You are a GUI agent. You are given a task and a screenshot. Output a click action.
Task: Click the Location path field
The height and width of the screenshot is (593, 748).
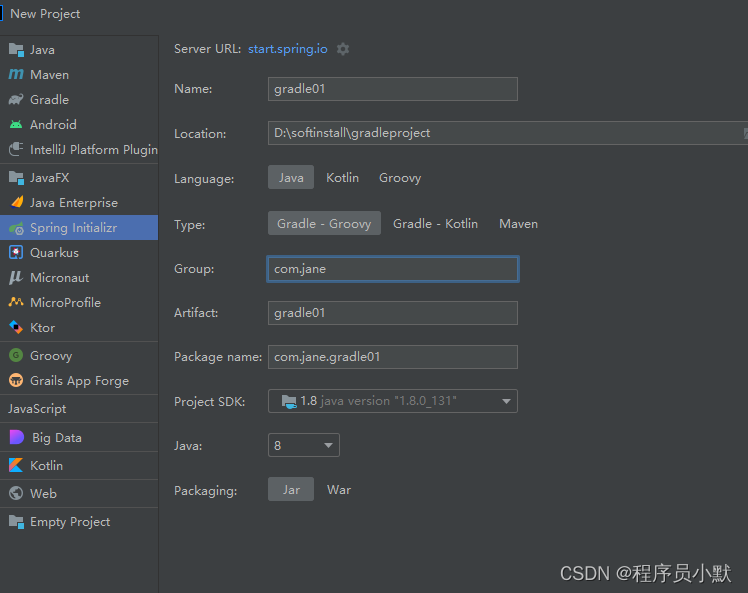click(x=508, y=133)
